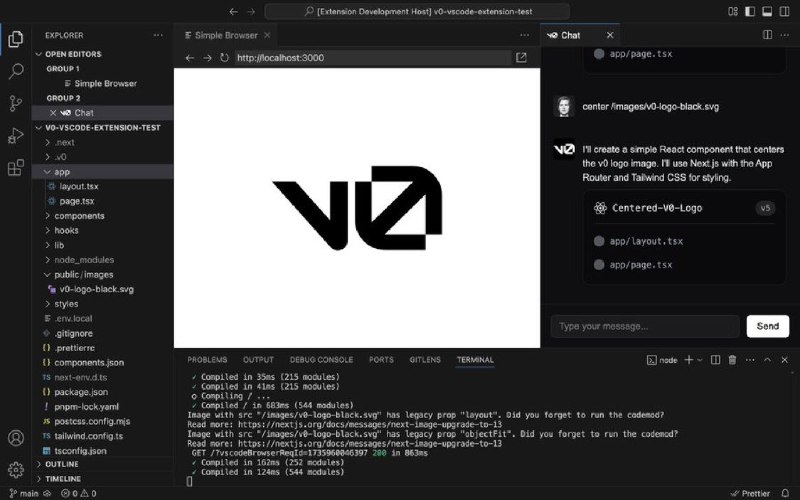Open Accounts menu in activity bar

(16, 438)
